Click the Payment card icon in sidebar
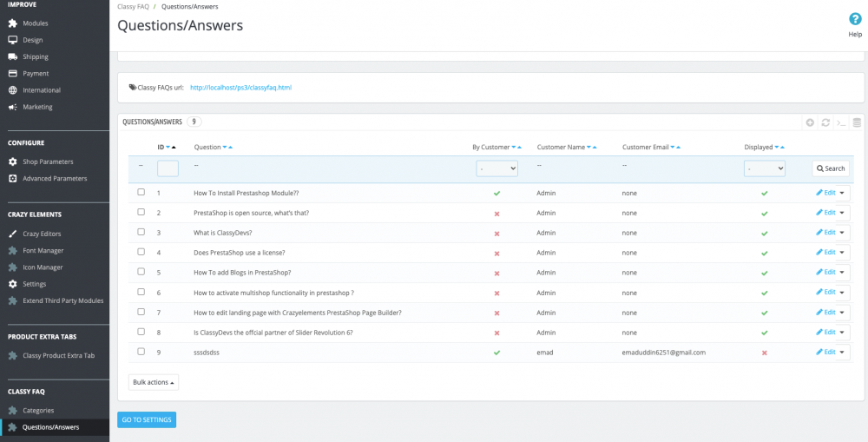The width and height of the screenshot is (868, 442). pyautogui.click(x=13, y=73)
